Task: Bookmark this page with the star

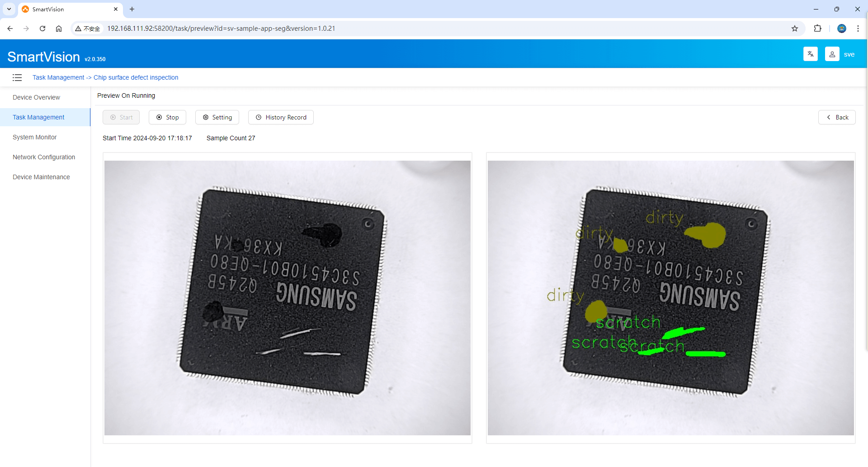Action: click(795, 29)
